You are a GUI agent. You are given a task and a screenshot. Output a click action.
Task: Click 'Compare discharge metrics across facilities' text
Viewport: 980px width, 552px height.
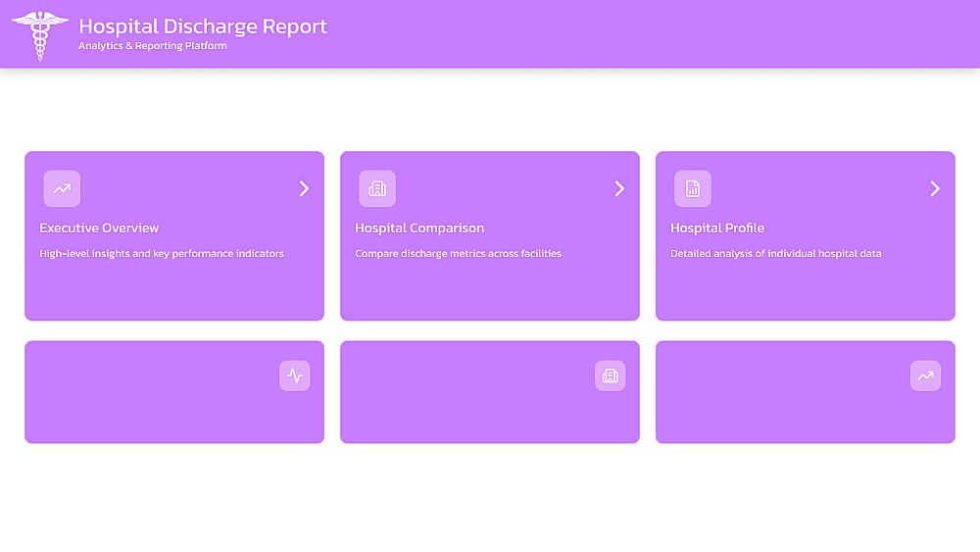click(458, 253)
